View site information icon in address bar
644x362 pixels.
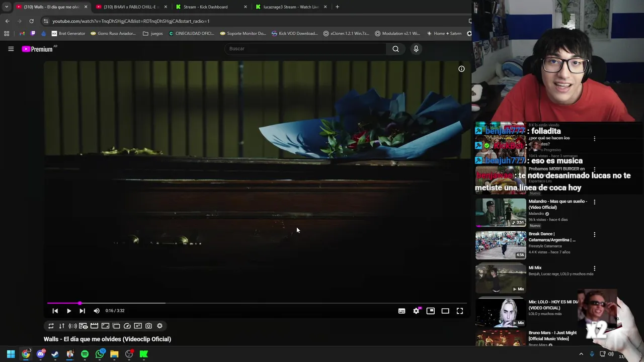(46, 21)
